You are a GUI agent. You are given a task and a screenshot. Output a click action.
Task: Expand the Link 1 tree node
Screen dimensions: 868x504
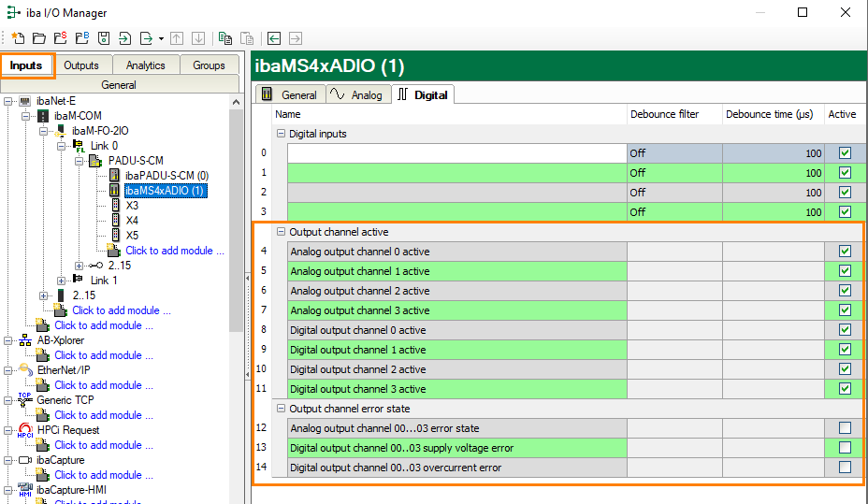pos(62,281)
